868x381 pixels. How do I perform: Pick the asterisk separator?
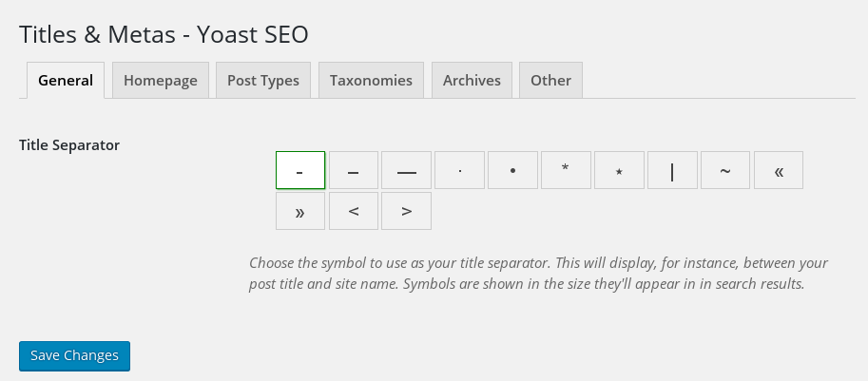tap(566, 170)
